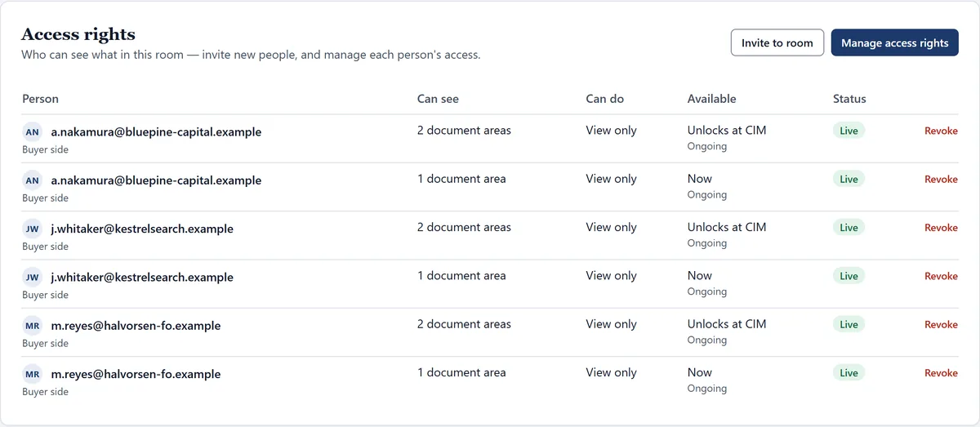The image size is (980, 427).
Task: Select m.reyes@halvorsen-fo.example email with 1 document area
Action: click(x=136, y=374)
